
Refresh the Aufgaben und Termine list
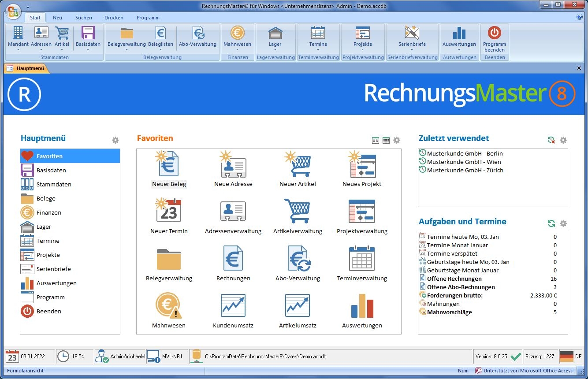(551, 223)
